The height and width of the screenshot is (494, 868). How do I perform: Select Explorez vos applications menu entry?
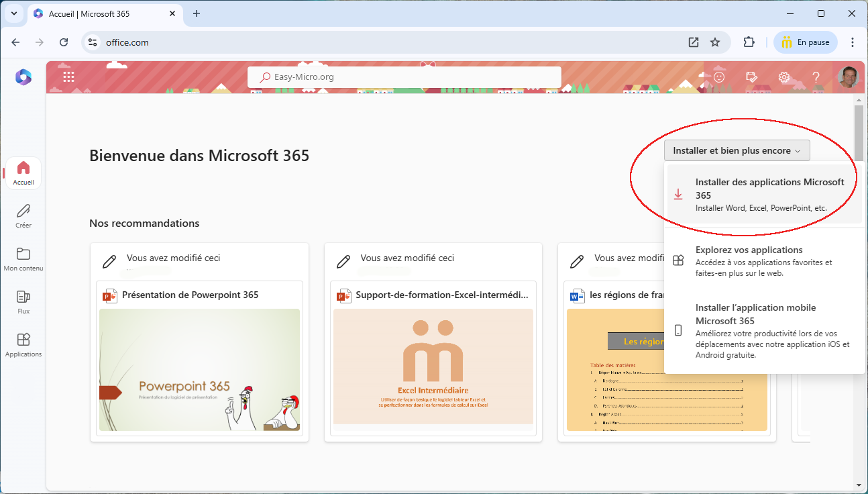pos(765,261)
